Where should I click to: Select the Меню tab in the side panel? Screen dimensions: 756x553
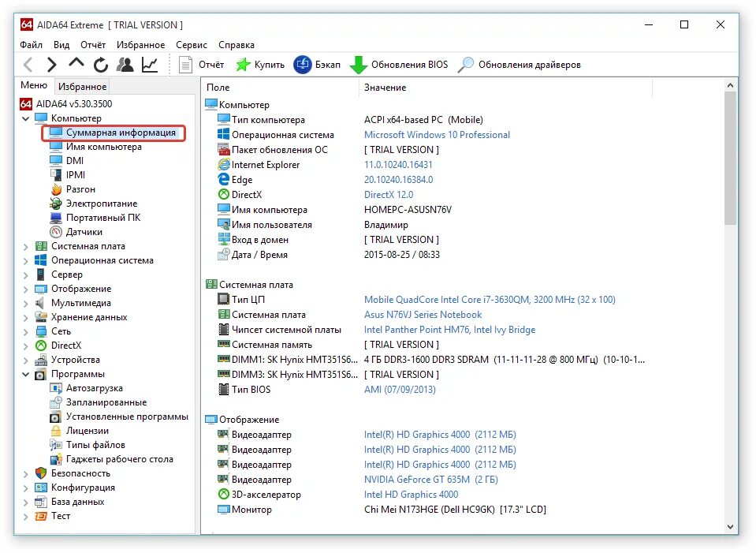tap(34, 85)
